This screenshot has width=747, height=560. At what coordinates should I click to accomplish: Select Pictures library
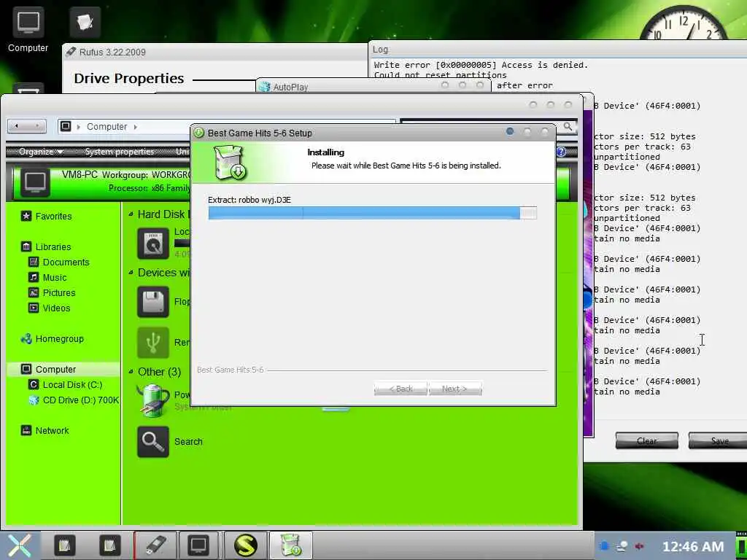(58, 292)
